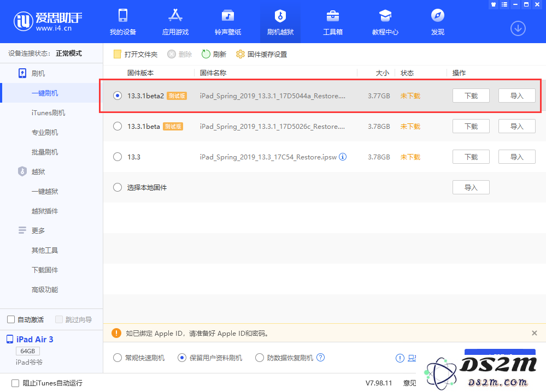The height and width of the screenshot is (392, 546).
Task: Import a local firmware file
Action: pos(471,187)
